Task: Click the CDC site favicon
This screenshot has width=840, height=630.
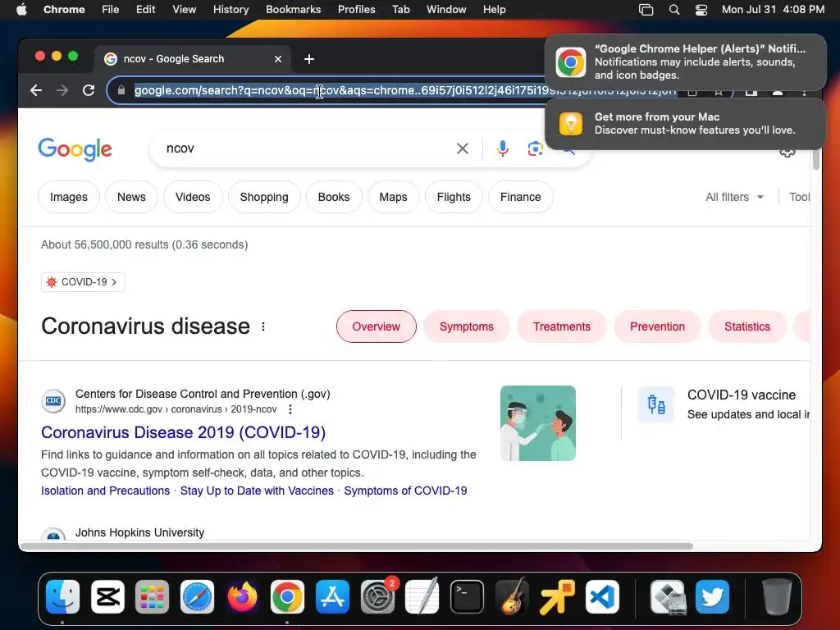Action: (x=53, y=401)
